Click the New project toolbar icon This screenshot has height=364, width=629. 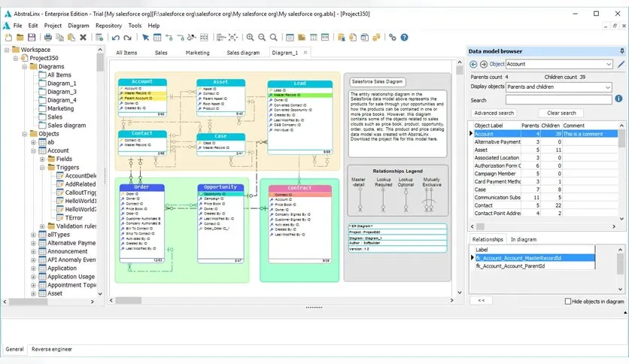click(x=8, y=38)
